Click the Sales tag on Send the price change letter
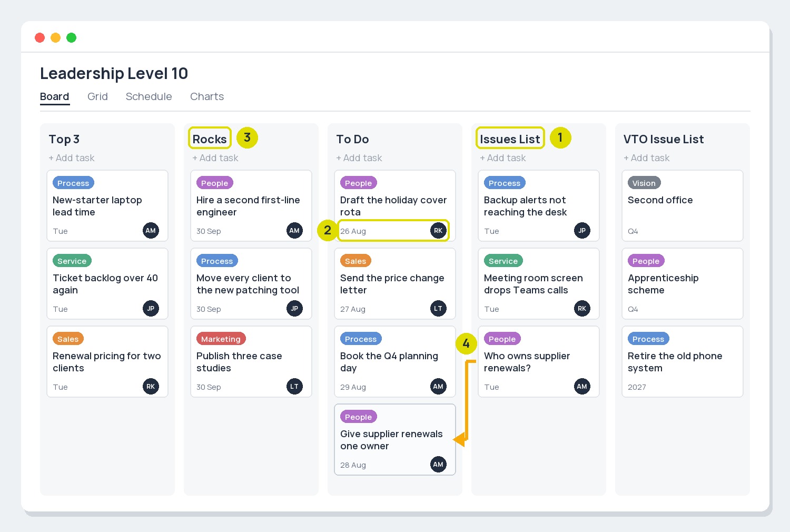 click(x=355, y=261)
